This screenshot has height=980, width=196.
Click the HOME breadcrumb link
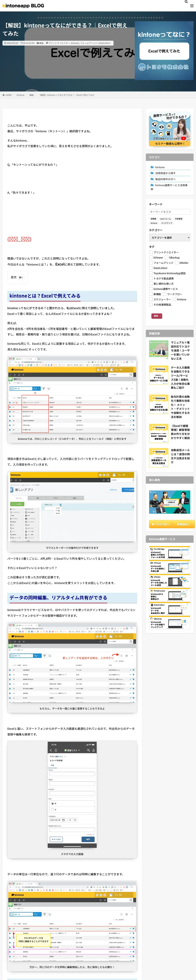click(x=7, y=95)
